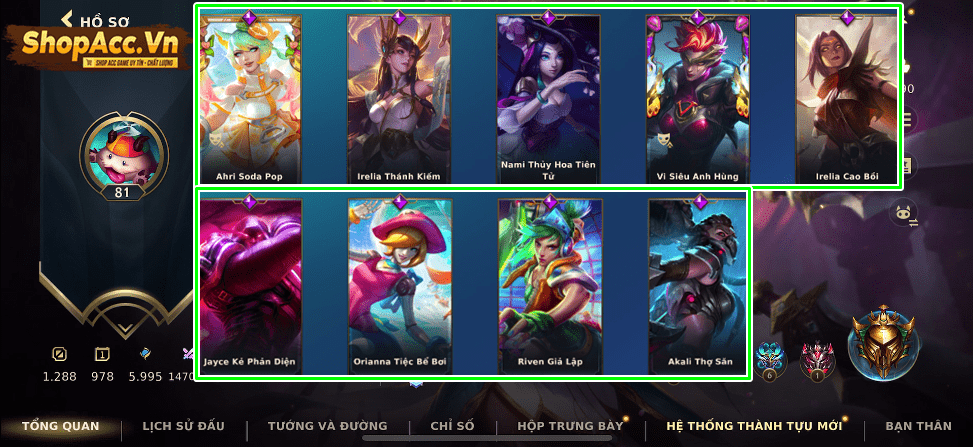The image size is (973, 447).
Task: Tap the golden helmet rank emblem
Action: click(x=881, y=341)
